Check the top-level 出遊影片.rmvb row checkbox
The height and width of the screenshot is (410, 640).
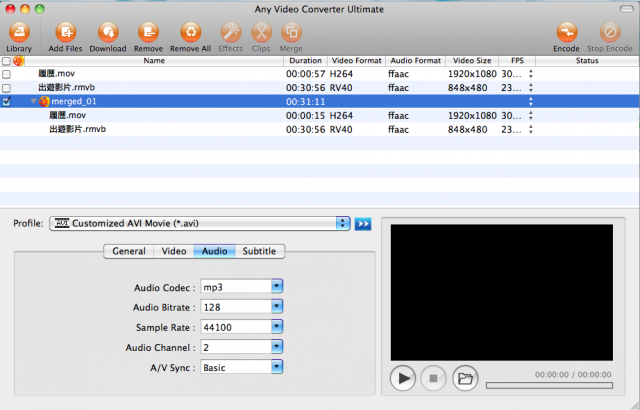6,88
